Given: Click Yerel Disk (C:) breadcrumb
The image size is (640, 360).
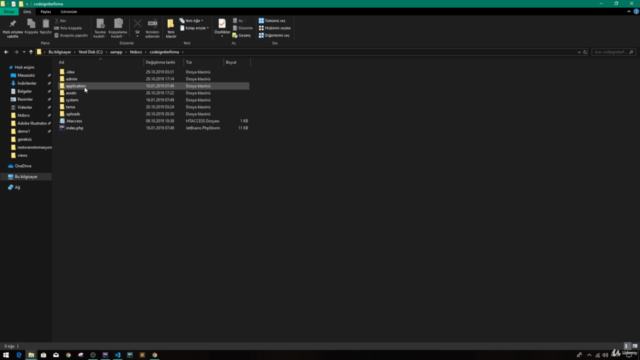Looking at the screenshot, I should [x=91, y=52].
